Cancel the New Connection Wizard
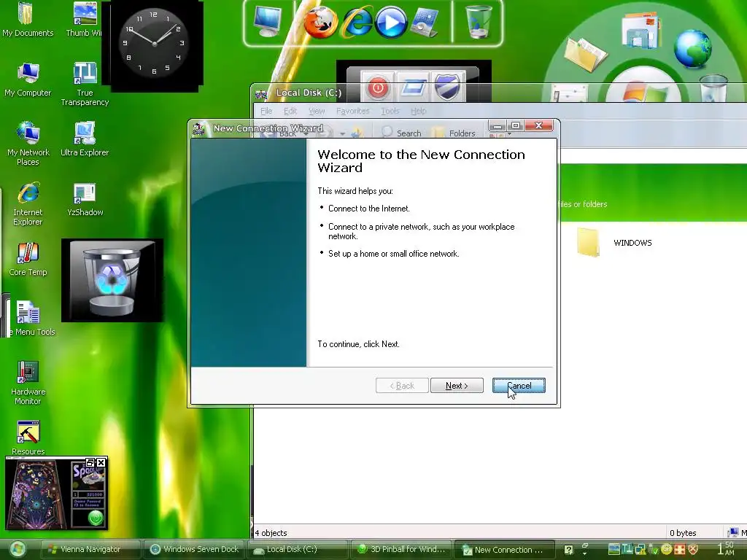The width and height of the screenshot is (747, 560). coord(519,386)
